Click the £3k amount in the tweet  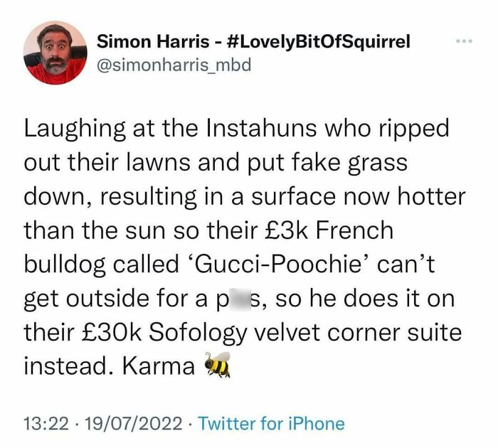[283, 230]
